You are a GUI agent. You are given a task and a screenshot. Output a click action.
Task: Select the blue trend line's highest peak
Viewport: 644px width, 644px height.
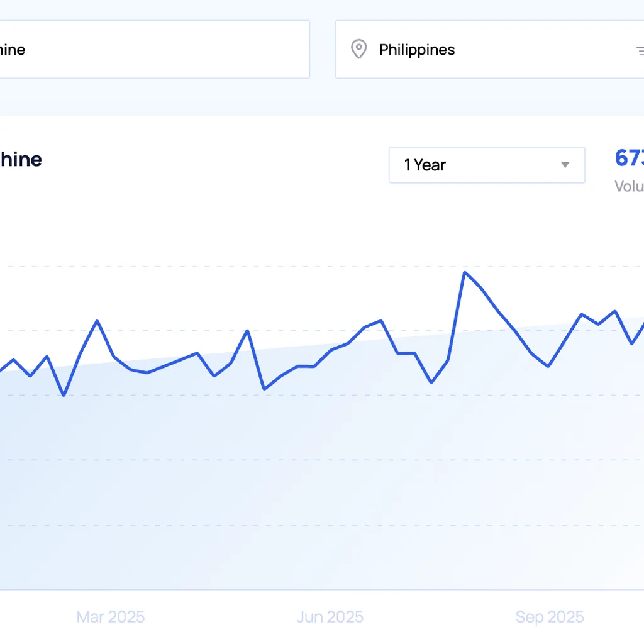pyautogui.click(x=465, y=272)
